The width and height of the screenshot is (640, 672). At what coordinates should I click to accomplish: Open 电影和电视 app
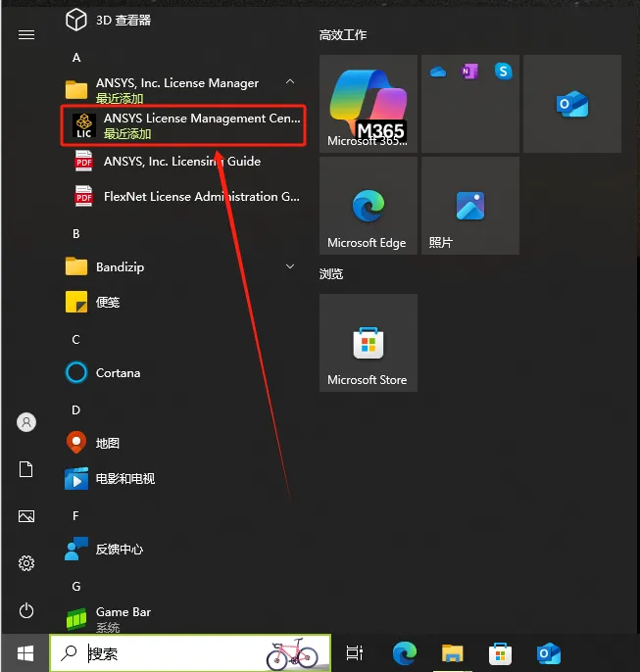tap(110, 478)
